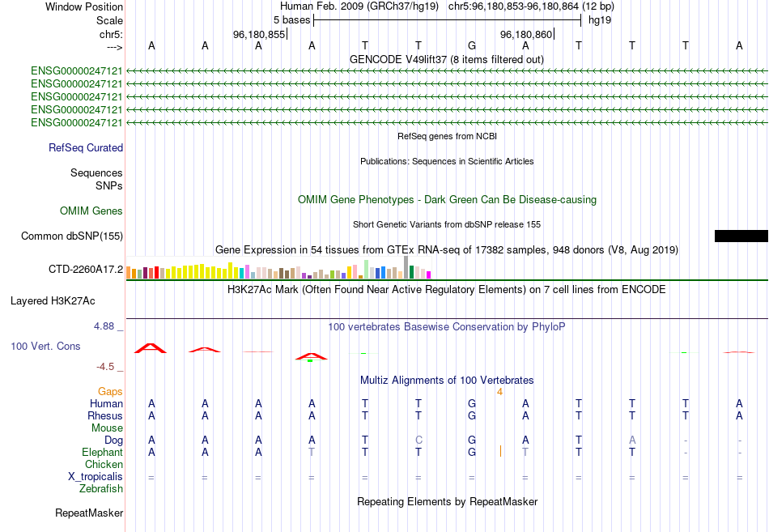Click the -4.5 PhyloP lower scale value
The image size is (769, 532).
[x=105, y=367]
